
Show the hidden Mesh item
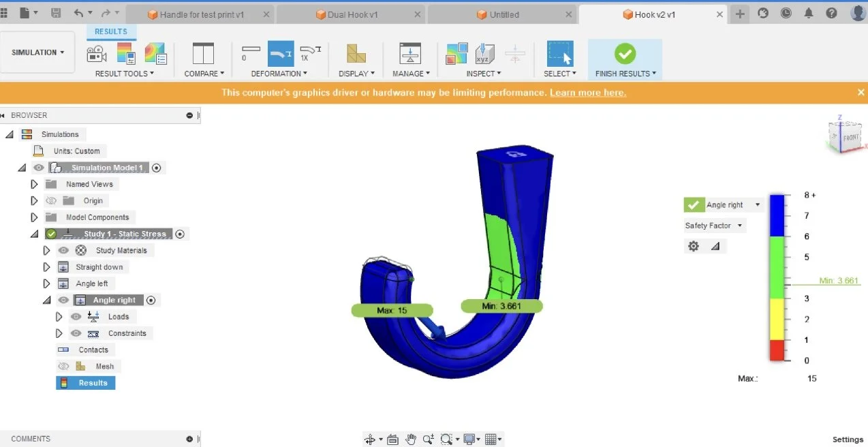pos(63,367)
